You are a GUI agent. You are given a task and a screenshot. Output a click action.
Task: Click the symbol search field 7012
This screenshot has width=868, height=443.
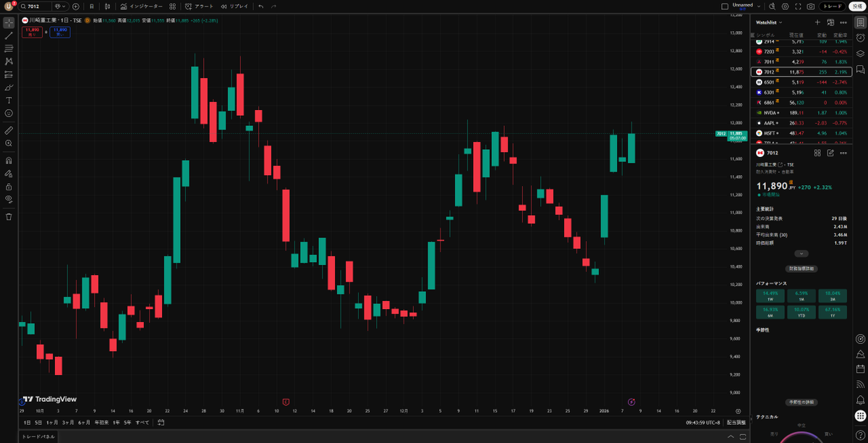pos(35,6)
